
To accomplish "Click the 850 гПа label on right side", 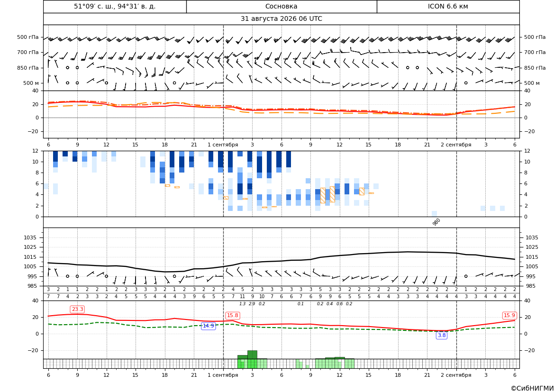I will [535, 68].
